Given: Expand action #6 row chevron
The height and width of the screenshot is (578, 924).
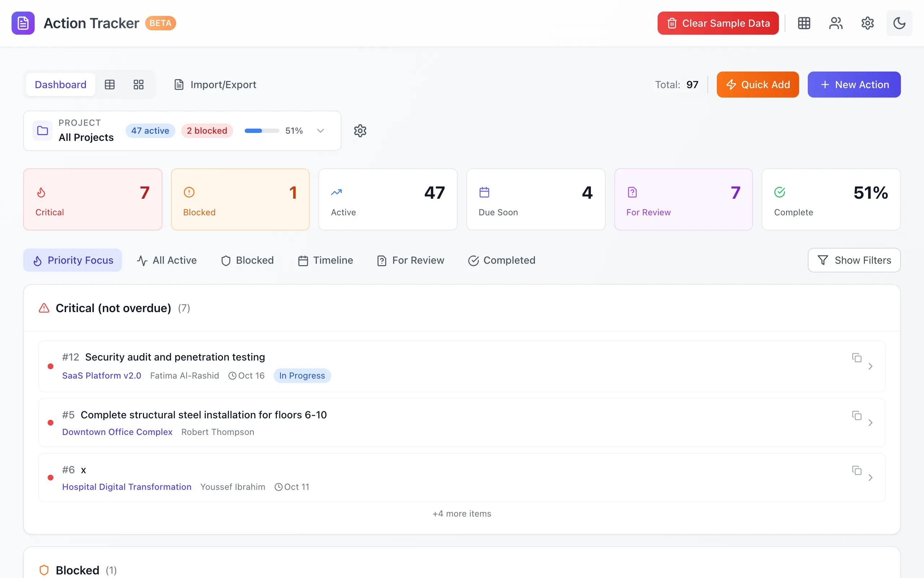Looking at the screenshot, I should pos(871,478).
